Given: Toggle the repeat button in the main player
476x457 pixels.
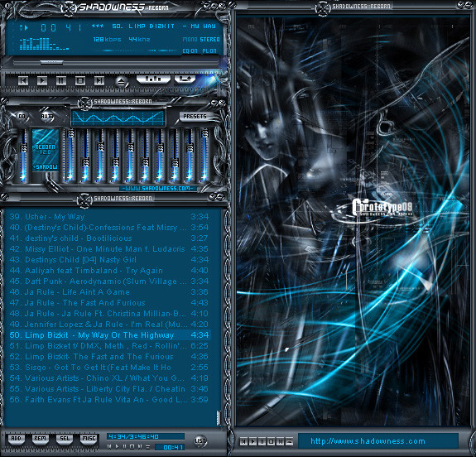Looking at the screenshot, I should [x=185, y=79].
